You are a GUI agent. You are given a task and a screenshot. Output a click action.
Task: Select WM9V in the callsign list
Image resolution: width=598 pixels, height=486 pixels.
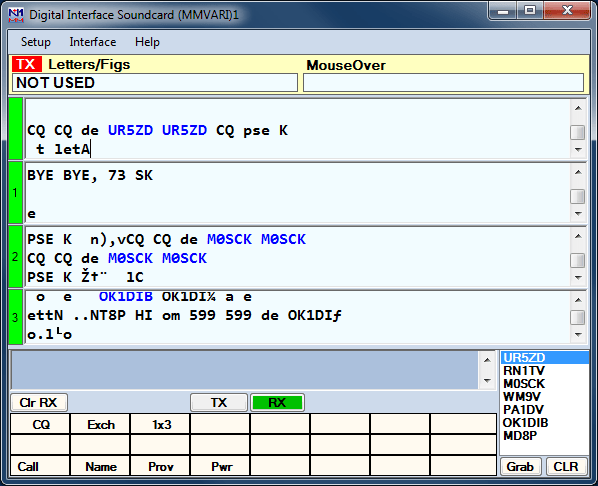(545, 396)
